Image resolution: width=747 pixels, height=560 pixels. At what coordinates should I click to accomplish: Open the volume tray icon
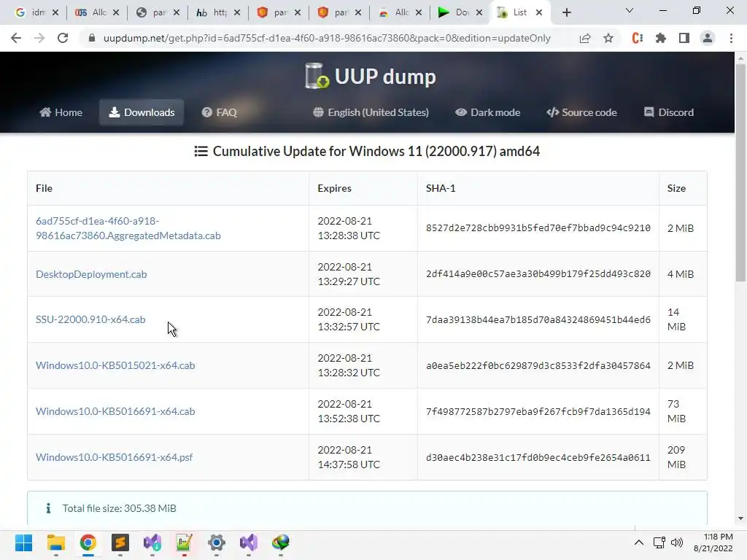tap(676, 542)
